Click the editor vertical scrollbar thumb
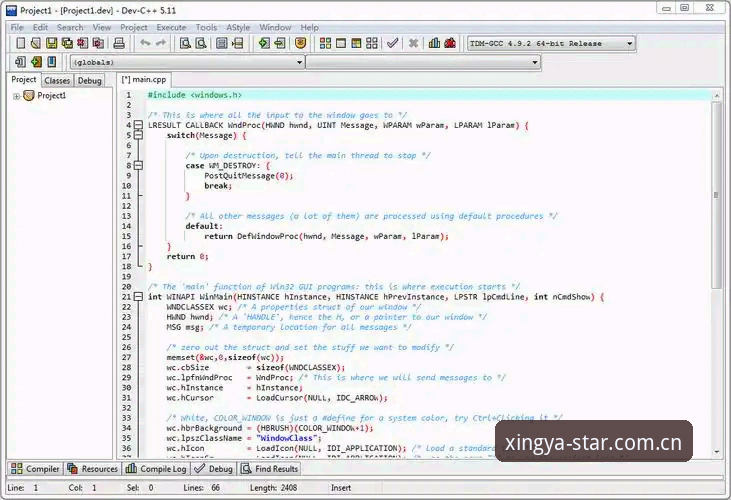Image resolution: width=731 pixels, height=500 pixels. (x=717, y=195)
